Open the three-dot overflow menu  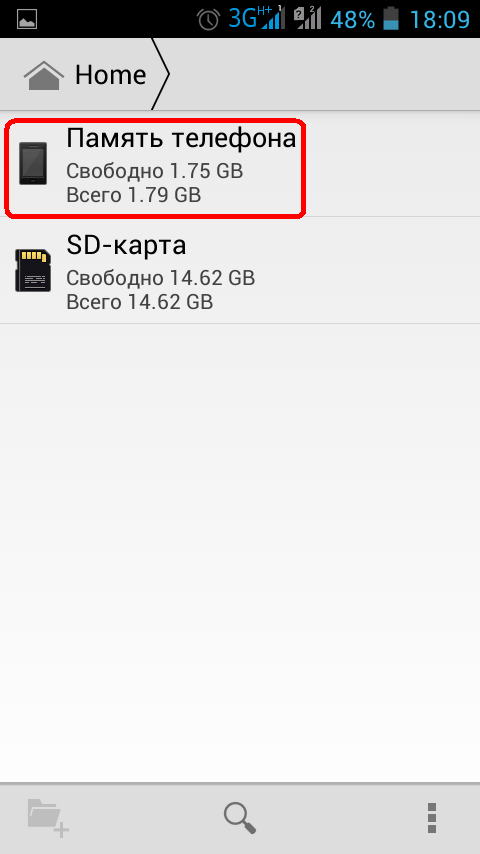click(432, 818)
